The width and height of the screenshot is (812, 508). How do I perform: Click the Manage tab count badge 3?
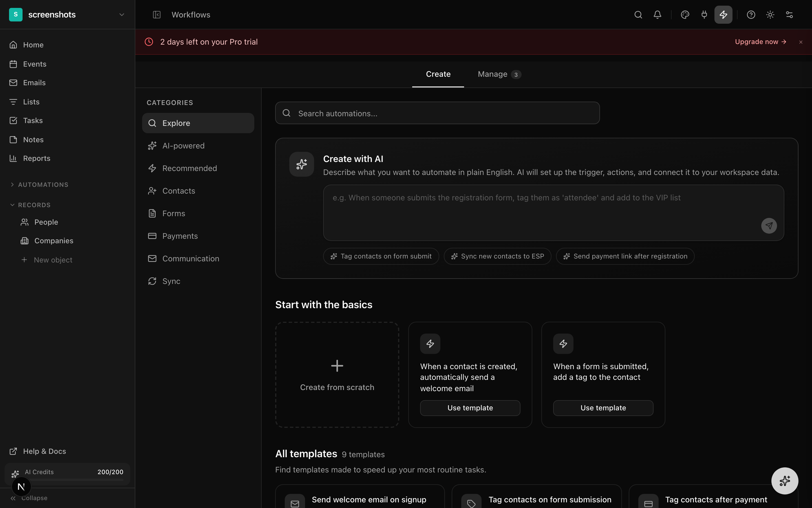click(x=516, y=75)
